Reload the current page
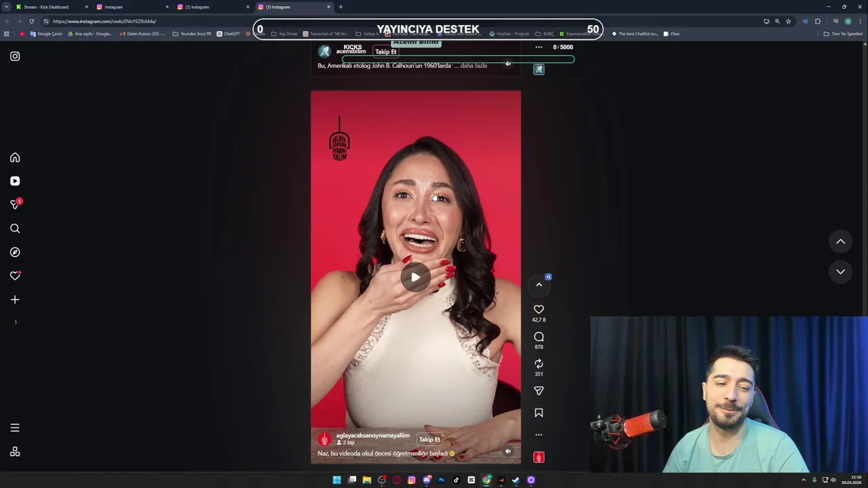Screen dimensions: 868x488 pyautogui.click(x=31, y=21)
